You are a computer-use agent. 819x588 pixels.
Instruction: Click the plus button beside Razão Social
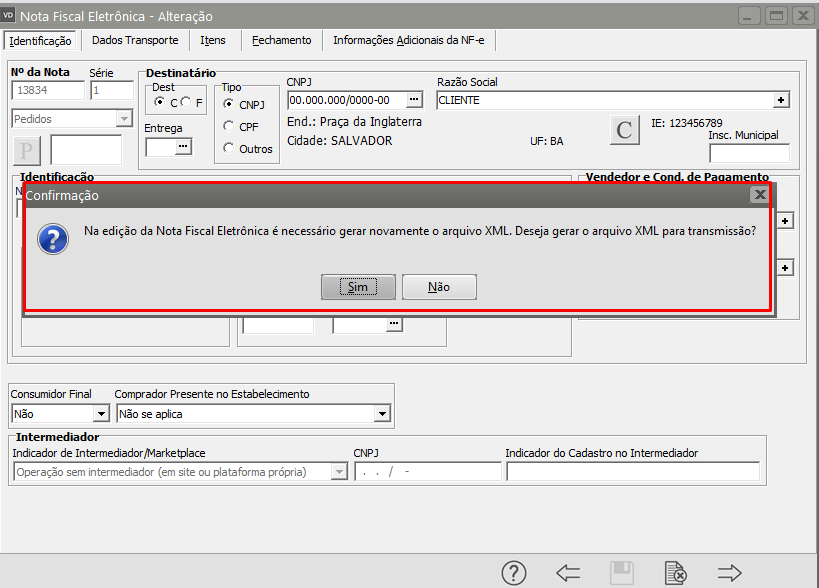coord(781,100)
